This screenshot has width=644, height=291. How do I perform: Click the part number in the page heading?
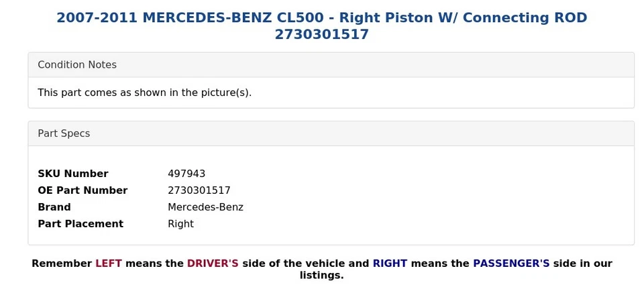321,35
